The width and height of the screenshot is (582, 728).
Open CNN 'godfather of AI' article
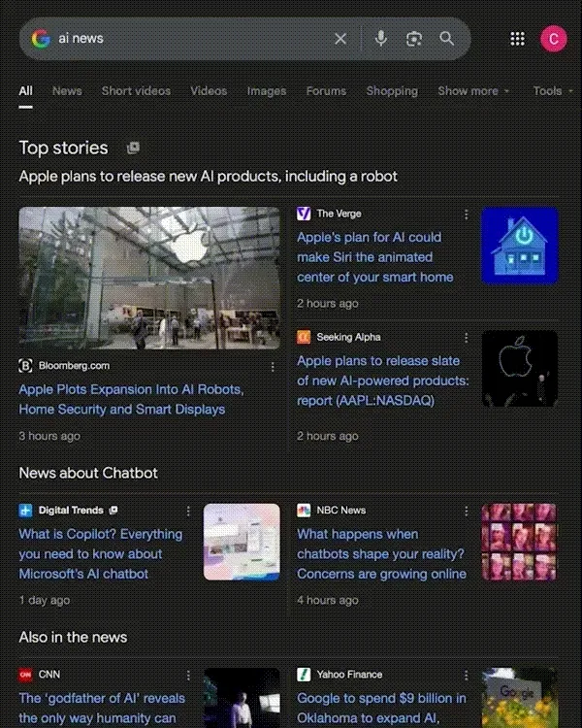click(102, 708)
